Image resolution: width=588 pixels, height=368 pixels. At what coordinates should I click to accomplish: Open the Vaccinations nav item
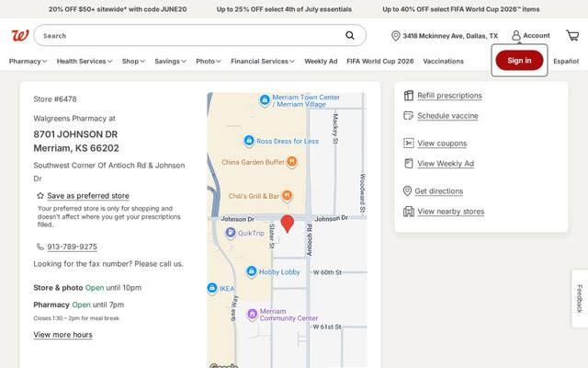[x=443, y=61]
